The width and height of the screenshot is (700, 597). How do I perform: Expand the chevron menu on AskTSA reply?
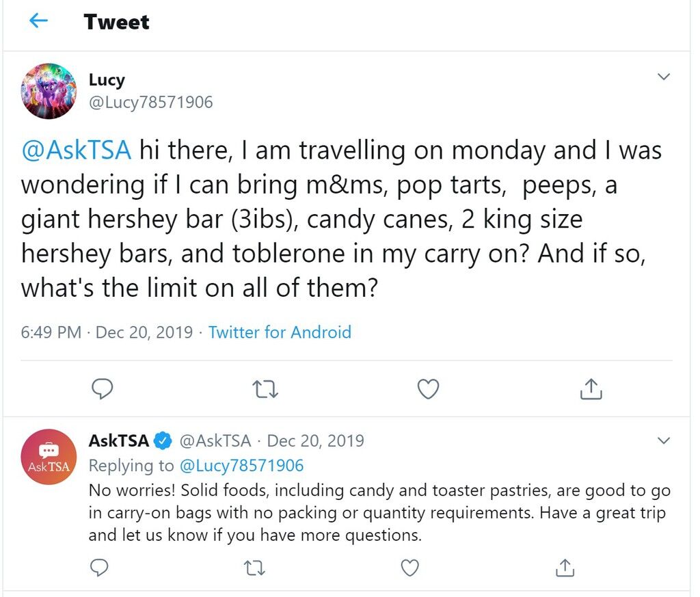pyautogui.click(x=664, y=440)
